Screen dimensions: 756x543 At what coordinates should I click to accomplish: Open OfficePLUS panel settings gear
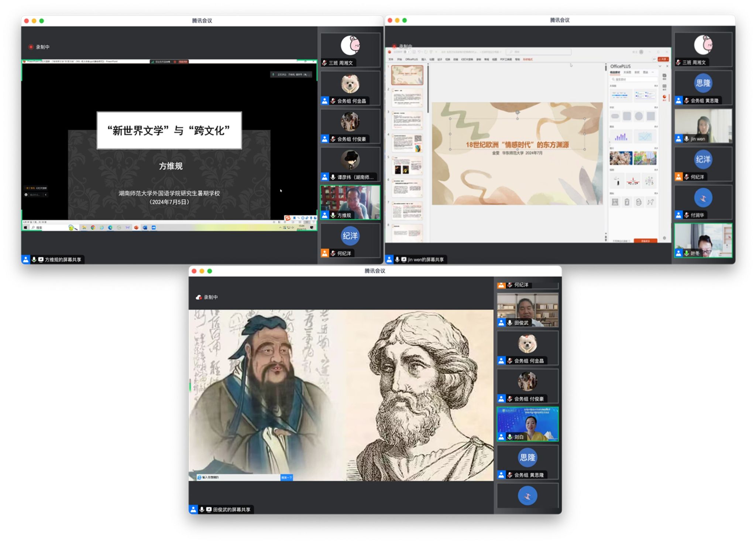coord(664,238)
